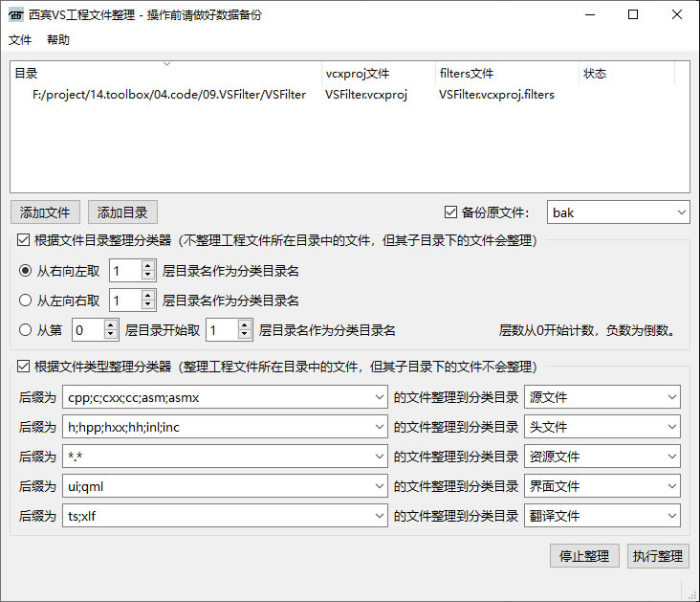The image size is (700, 602).
Task: Expand the 头文件 category dropdown
Action: click(x=671, y=427)
